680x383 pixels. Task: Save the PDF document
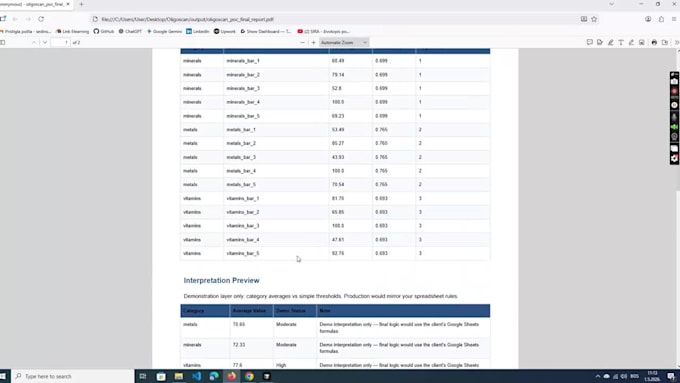coord(665,43)
